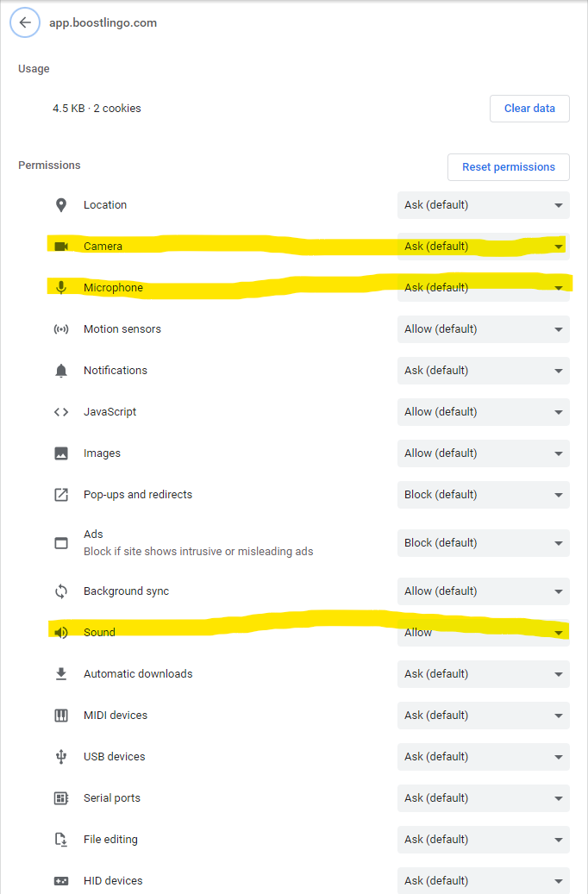Click the Automatic downloads icon
The height and width of the screenshot is (894, 588).
[60, 674]
